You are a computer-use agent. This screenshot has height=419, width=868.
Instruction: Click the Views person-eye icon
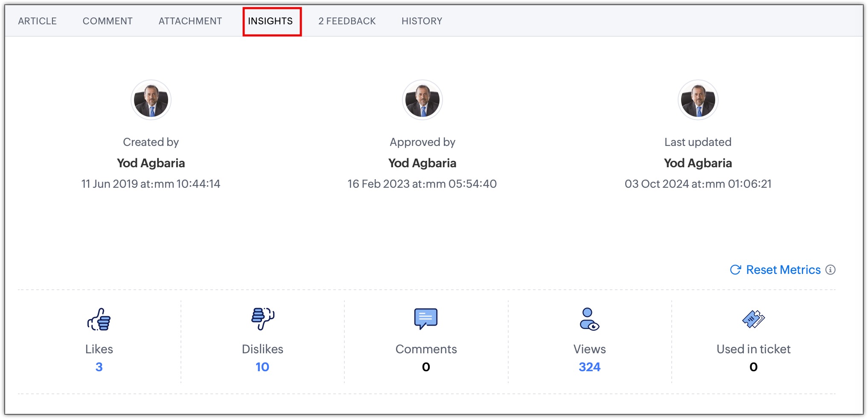(589, 319)
